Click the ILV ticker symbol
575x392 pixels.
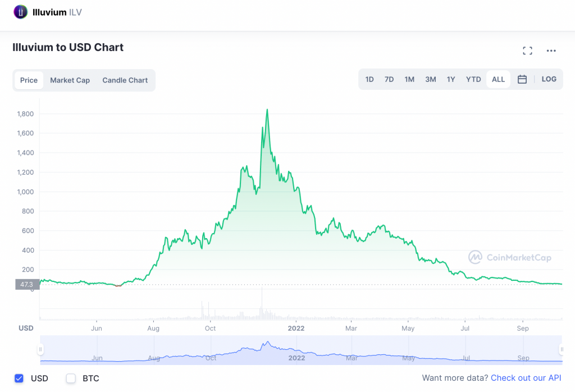(x=75, y=12)
